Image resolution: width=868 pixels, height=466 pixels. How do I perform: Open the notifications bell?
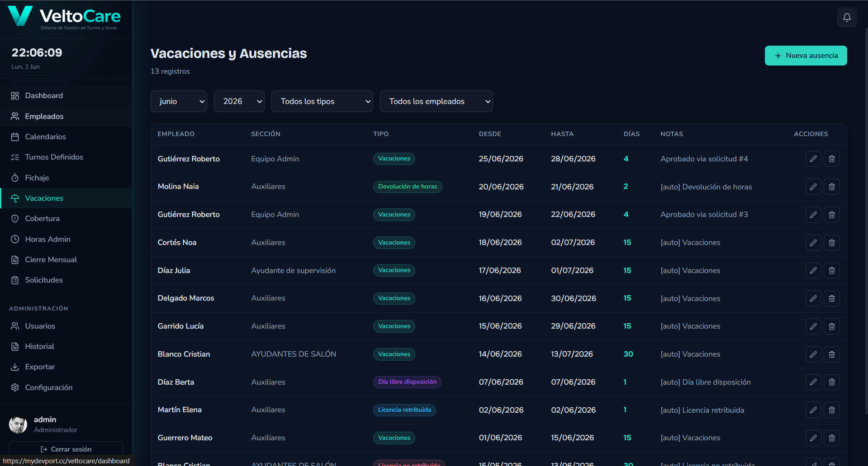(847, 18)
